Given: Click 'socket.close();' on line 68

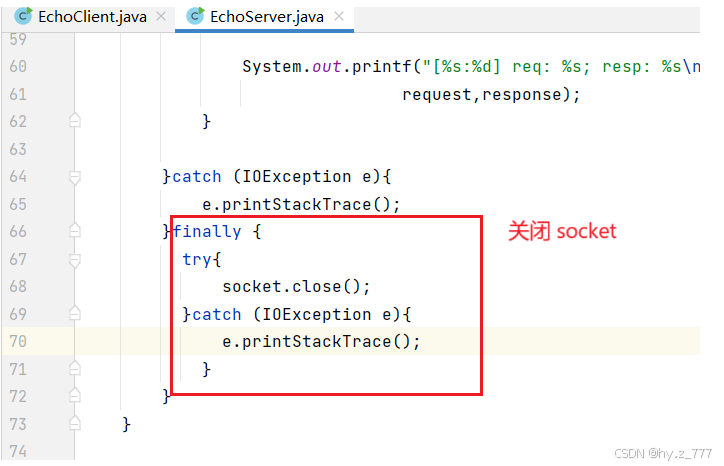Looking at the screenshot, I should [296, 287].
